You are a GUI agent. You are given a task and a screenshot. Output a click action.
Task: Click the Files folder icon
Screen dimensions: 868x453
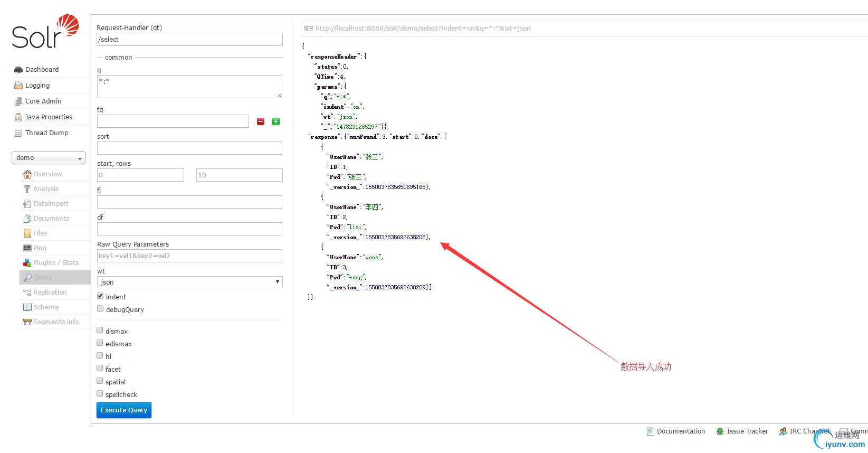pos(27,233)
